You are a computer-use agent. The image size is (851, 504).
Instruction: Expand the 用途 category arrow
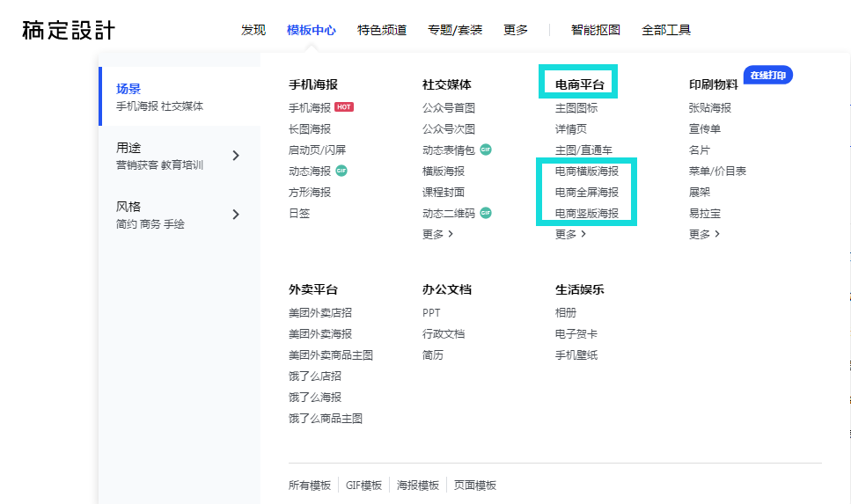click(x=236, y=156)
